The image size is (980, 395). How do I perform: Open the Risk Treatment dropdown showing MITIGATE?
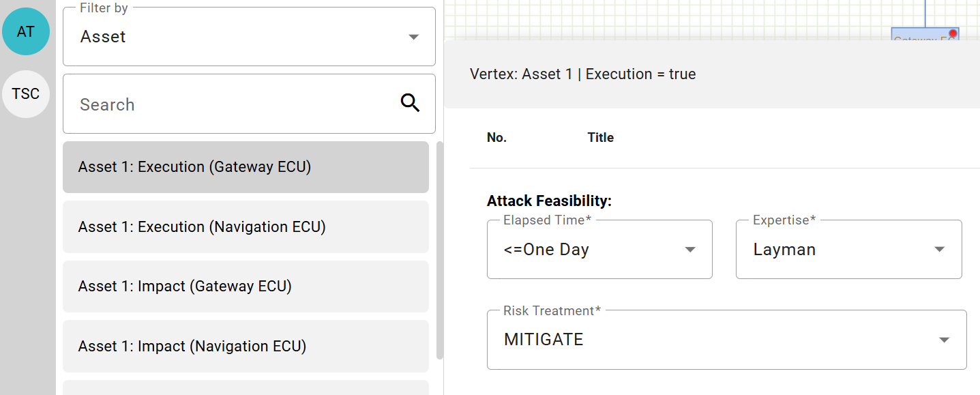[x=944, y=339]
